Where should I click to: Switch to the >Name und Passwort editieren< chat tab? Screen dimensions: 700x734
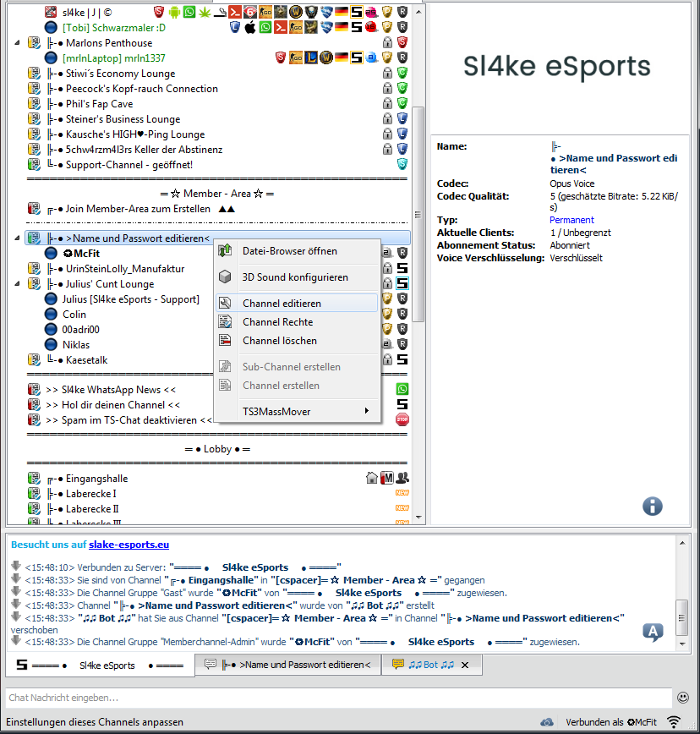point(288,665)
